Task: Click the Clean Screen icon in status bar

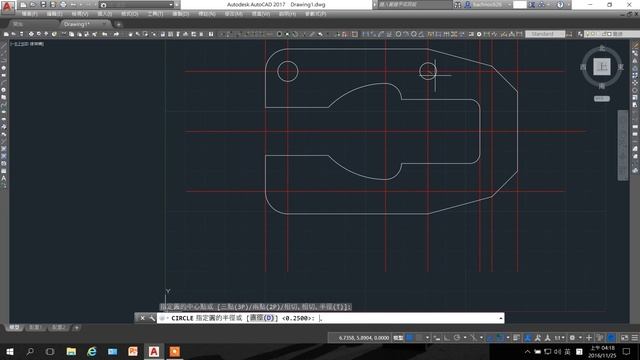Action: (x=624, y=338)
